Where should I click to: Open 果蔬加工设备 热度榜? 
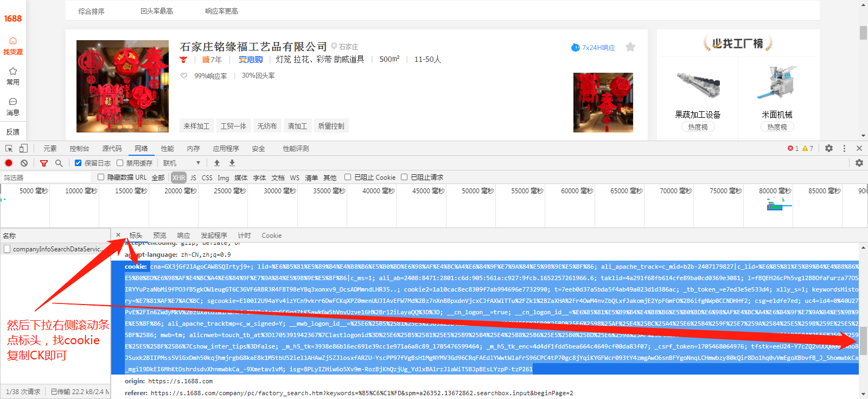(698, 126)
